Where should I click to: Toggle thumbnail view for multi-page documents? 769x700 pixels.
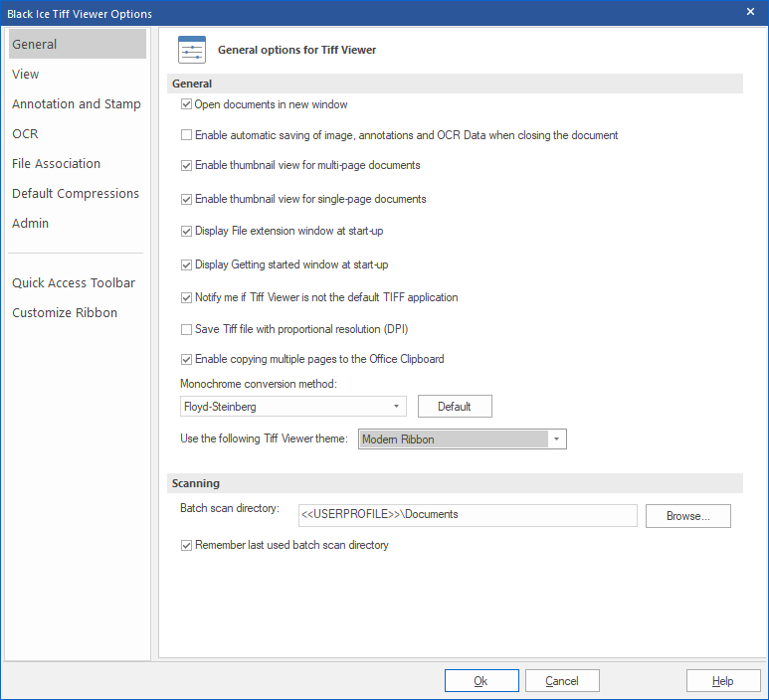(x=186, y=166)
